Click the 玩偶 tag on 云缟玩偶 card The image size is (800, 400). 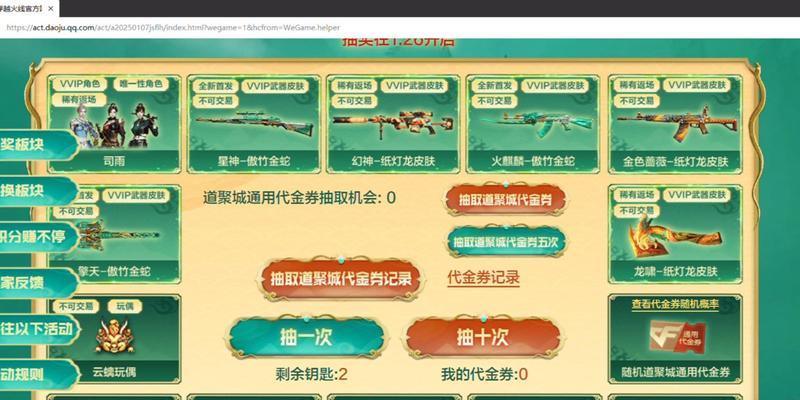(124, 306)
